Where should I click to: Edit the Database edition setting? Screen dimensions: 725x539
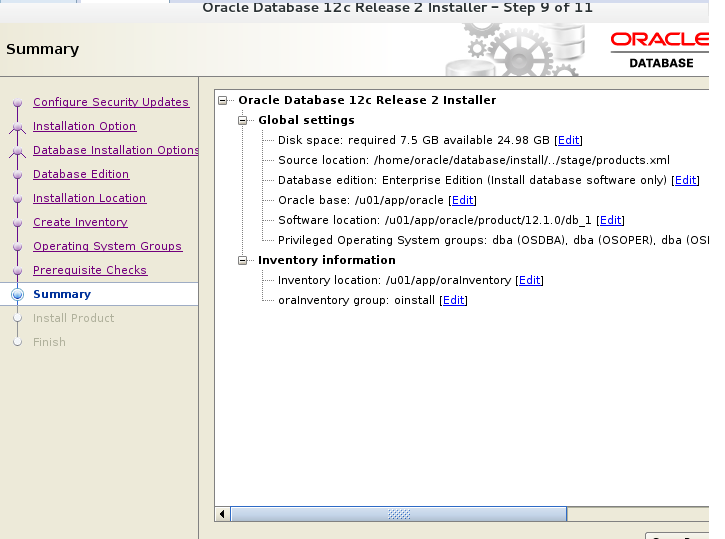pos(685,180)
